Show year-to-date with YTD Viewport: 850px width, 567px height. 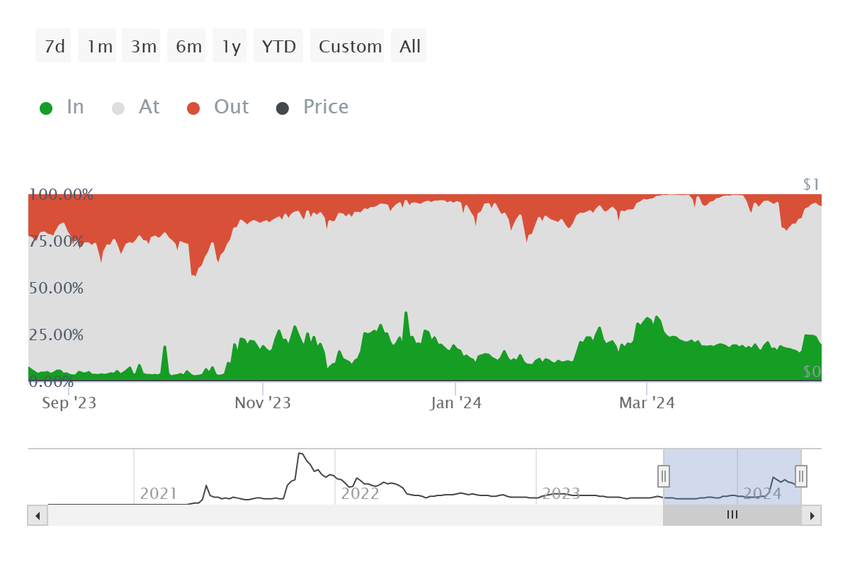(x=278, y=46)
